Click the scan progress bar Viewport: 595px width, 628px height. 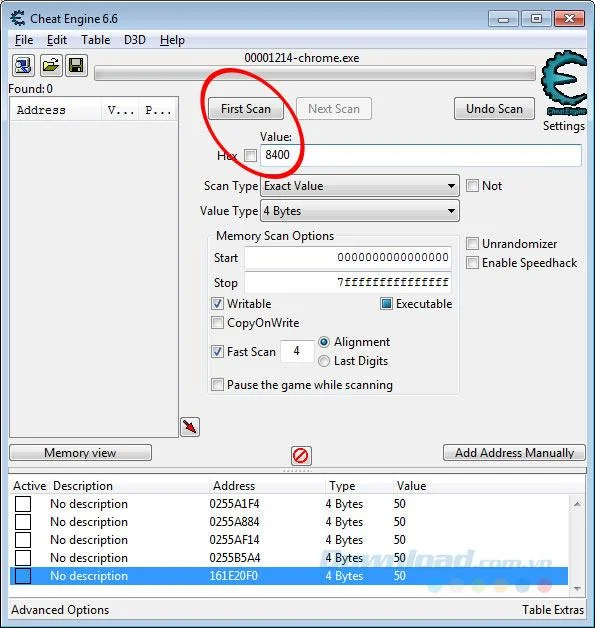pos(315,74)
